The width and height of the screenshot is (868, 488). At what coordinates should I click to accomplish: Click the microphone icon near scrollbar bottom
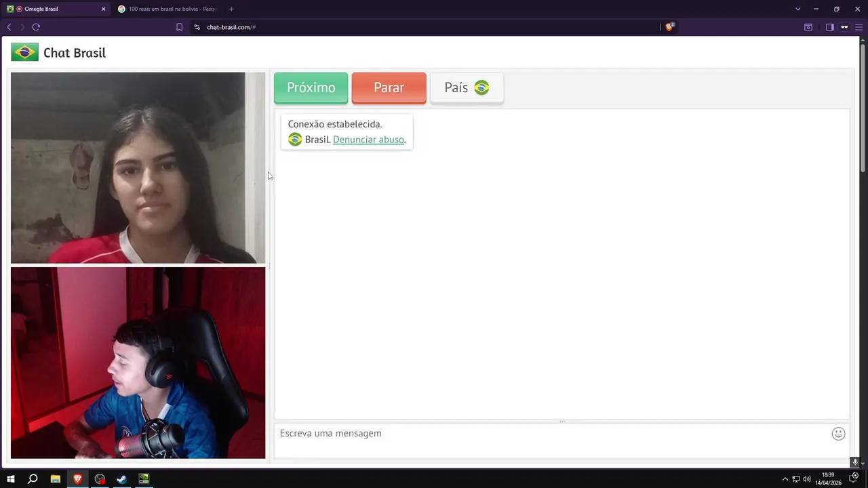tap(855, 462)
